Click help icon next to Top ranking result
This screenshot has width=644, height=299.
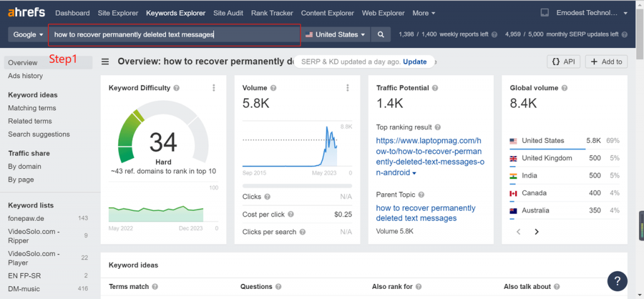tap(438, 128)
